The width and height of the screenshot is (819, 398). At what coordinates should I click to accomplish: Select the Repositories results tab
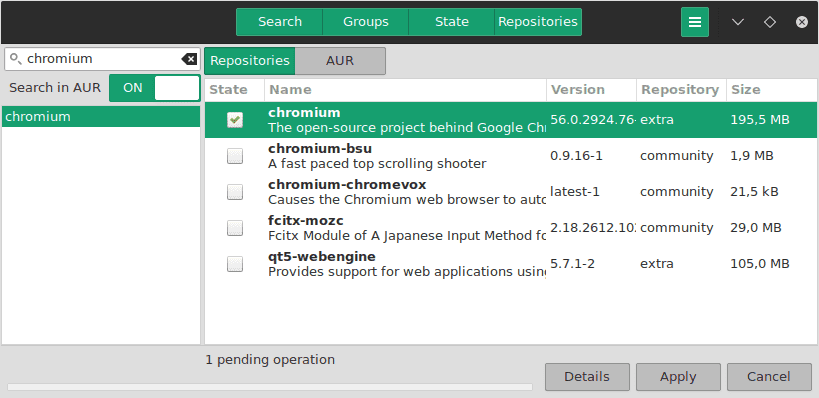[x=250, y=61]
